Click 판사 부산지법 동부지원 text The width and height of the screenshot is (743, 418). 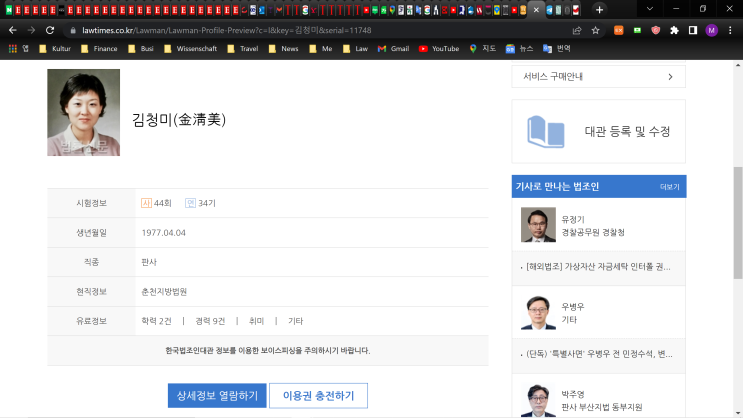(602, 407)
